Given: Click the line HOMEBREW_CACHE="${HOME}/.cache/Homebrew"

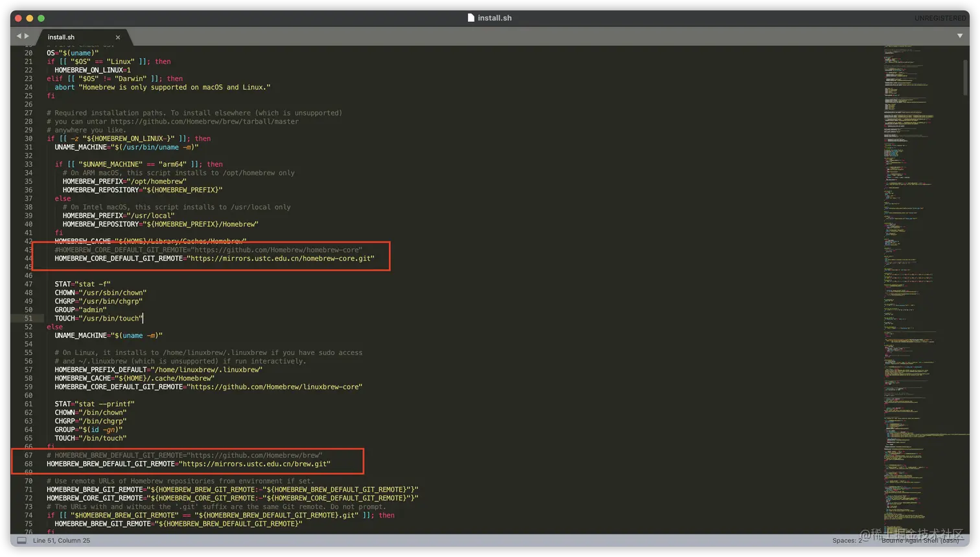Looking at the screenshot, I should (x=135, y=379).
